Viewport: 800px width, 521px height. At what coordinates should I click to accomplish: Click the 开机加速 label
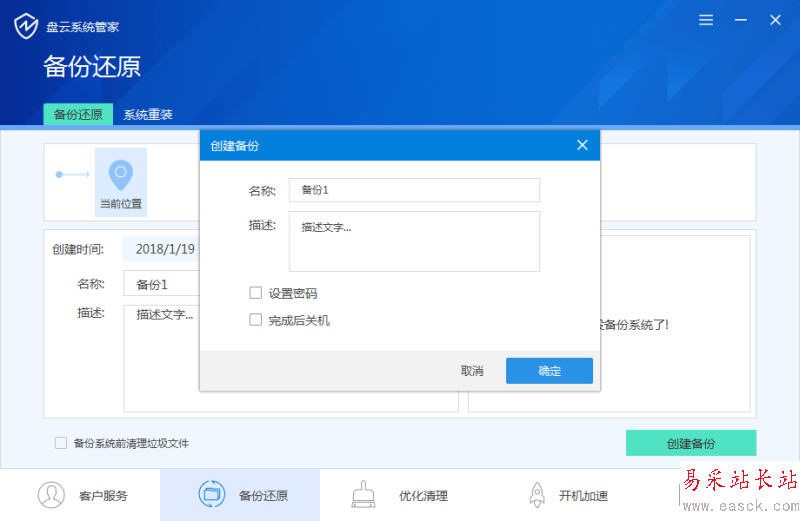pos(583,495)
